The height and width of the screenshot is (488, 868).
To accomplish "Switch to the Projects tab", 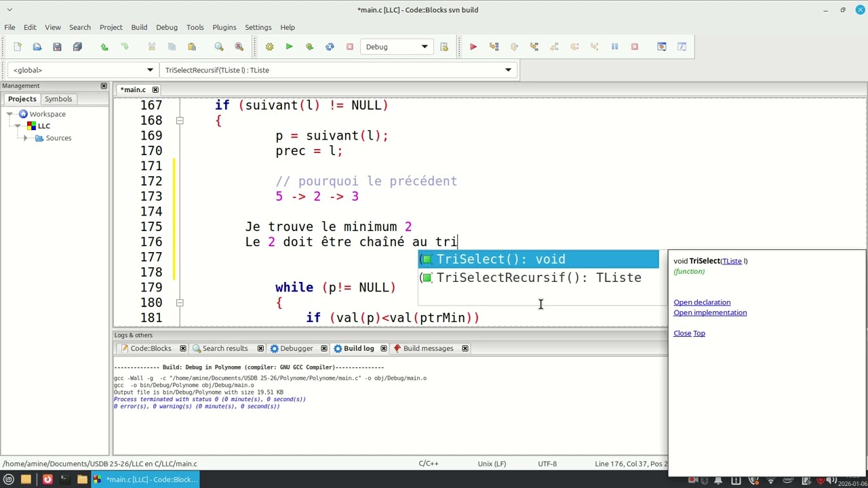I will [22, 99].
